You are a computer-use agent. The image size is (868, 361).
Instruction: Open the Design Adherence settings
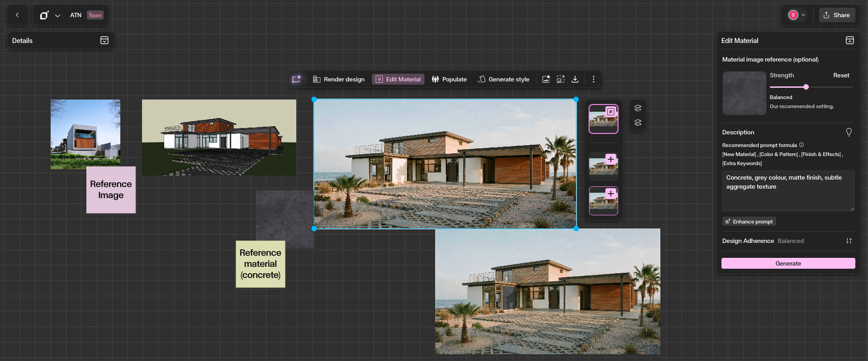point(849,241)
